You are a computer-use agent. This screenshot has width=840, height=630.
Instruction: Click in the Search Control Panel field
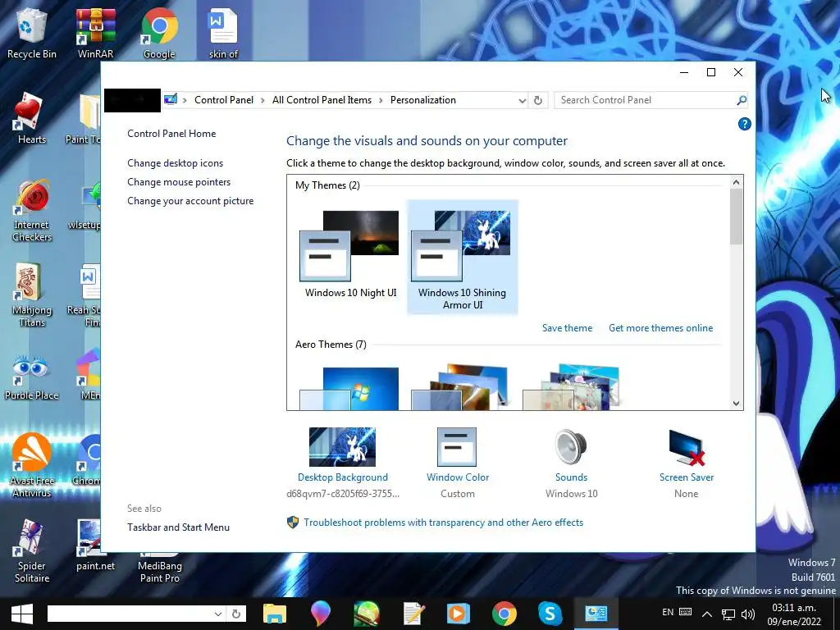coord(645,100)
